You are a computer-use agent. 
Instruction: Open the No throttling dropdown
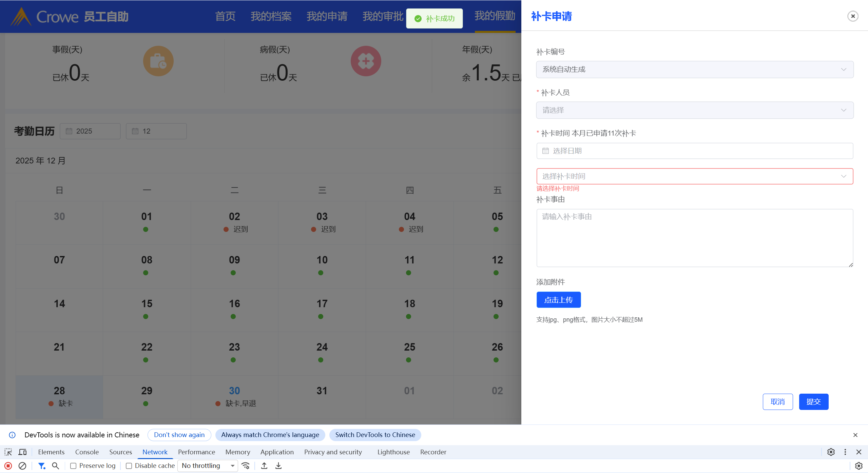(208, 466)
